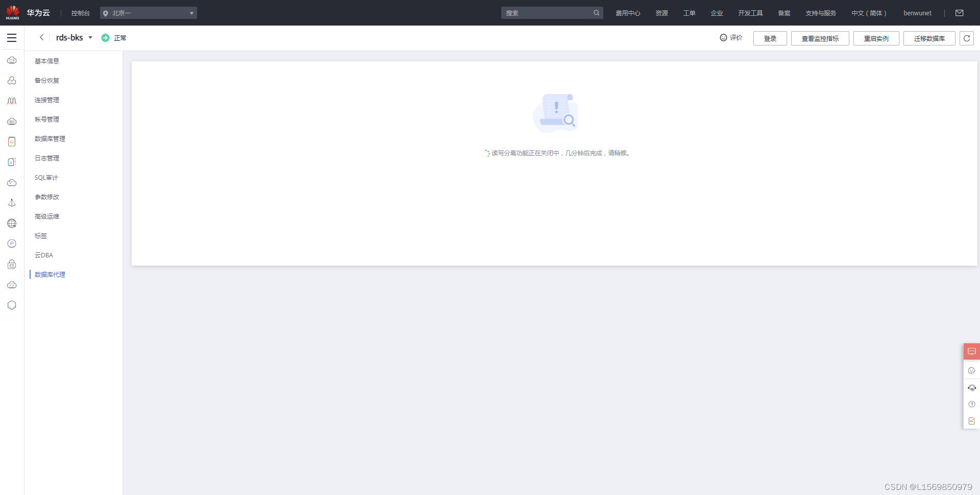Screen dimensions: 980x495
Task: Open the red feedback chat widget
Action: click(971, 351)
